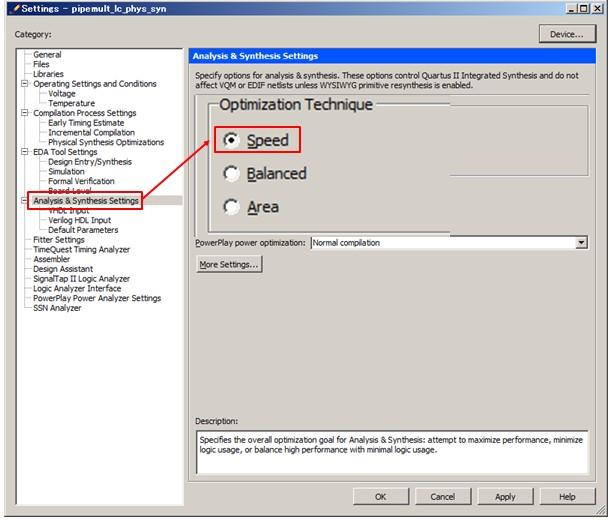Choose the Balanced optimization option

pos(232,174)
